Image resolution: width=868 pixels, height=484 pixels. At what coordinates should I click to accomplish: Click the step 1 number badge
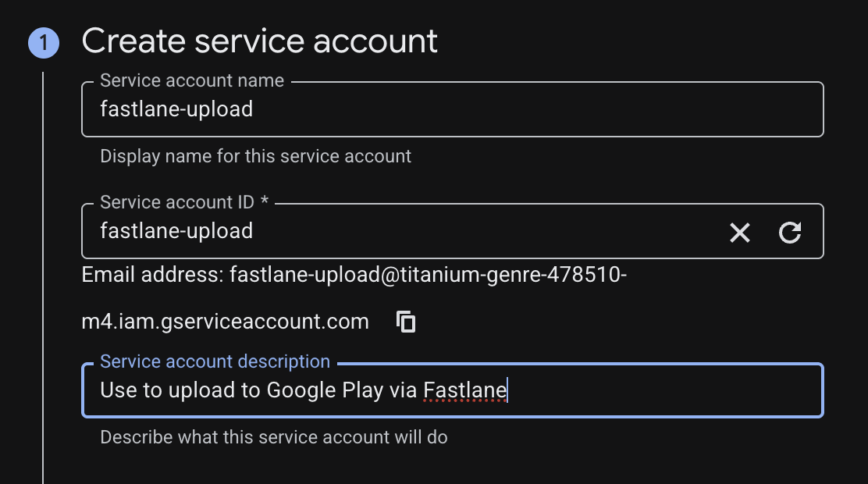[43, 43]
